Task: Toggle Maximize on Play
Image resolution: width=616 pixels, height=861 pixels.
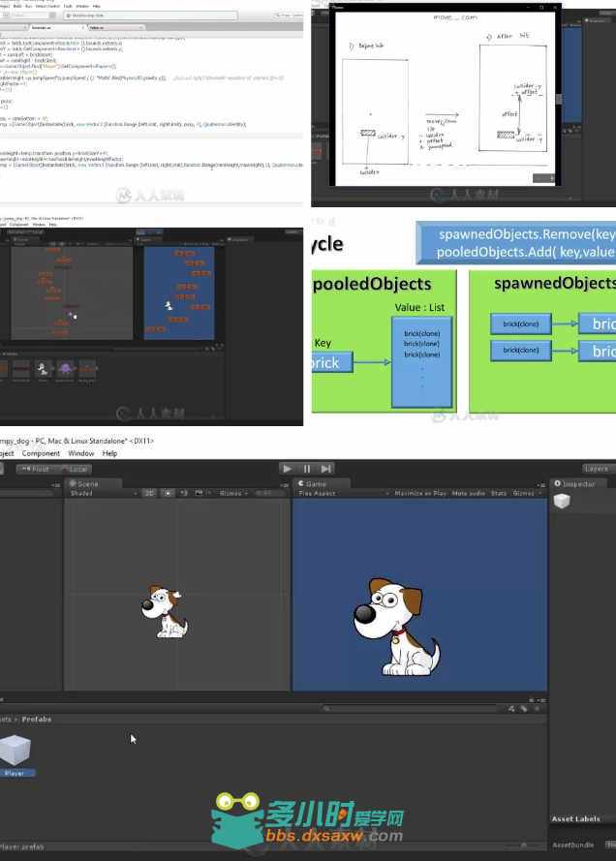Action: [420, 493]
